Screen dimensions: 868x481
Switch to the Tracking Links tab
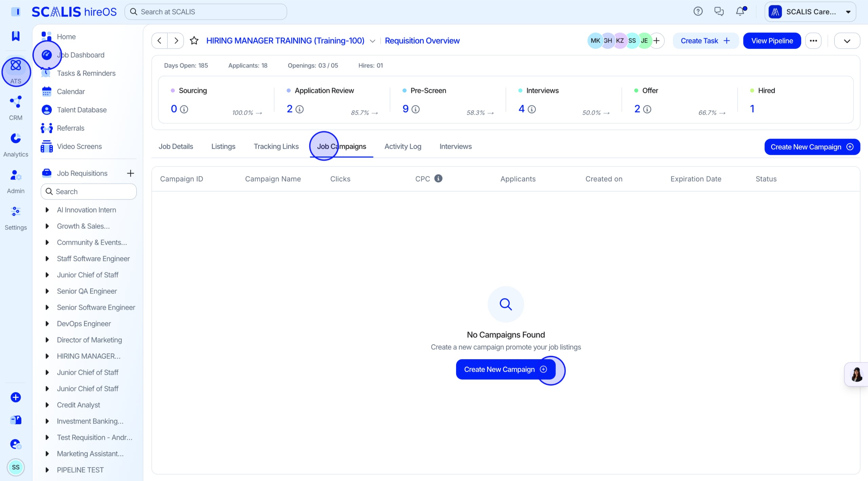276,147
